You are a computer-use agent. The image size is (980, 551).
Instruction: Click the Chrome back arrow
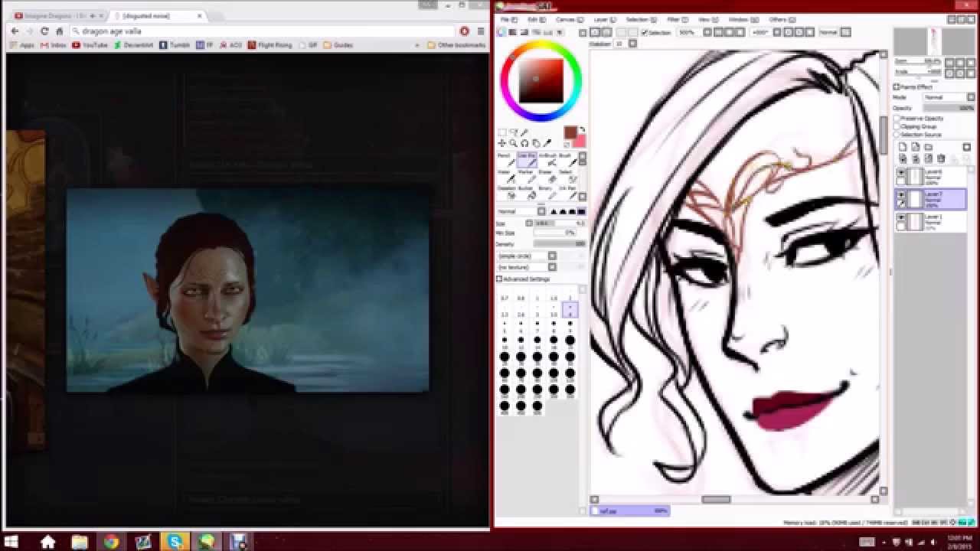[15, 31]
